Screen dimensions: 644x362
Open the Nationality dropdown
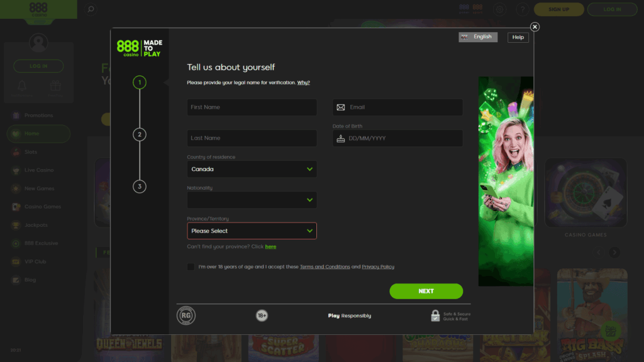252,200
